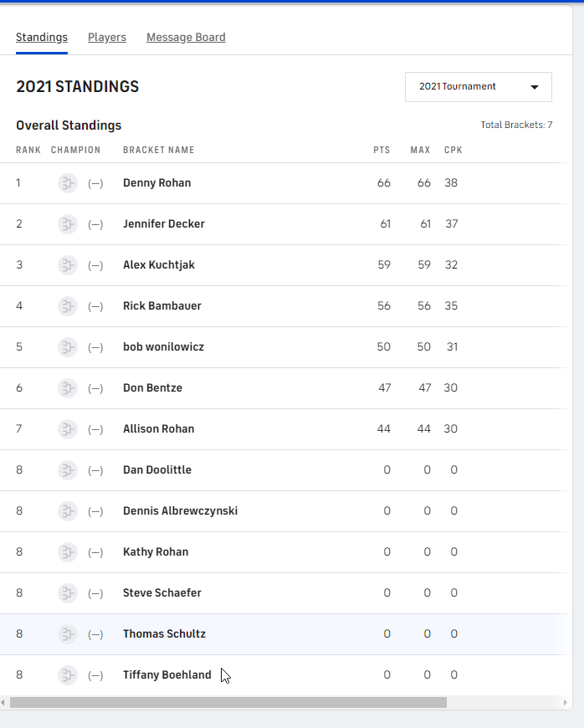
Task: Sort by the PTS column header
Action: click(x=382, y=151)
